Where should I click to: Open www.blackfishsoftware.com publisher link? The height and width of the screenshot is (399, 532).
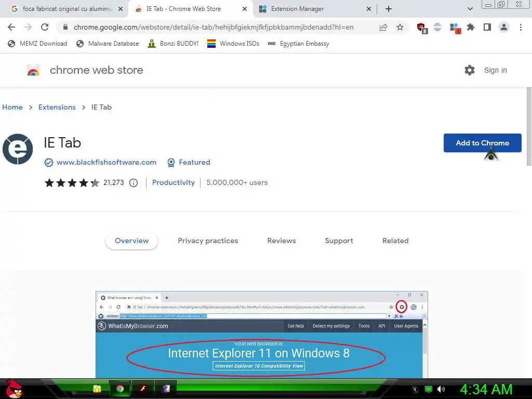[107, 163]
